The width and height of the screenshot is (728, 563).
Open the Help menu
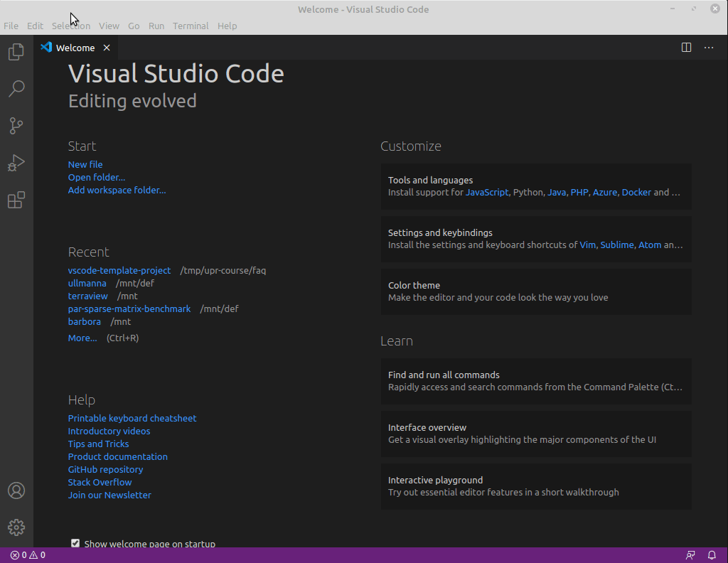click(227, 26)
